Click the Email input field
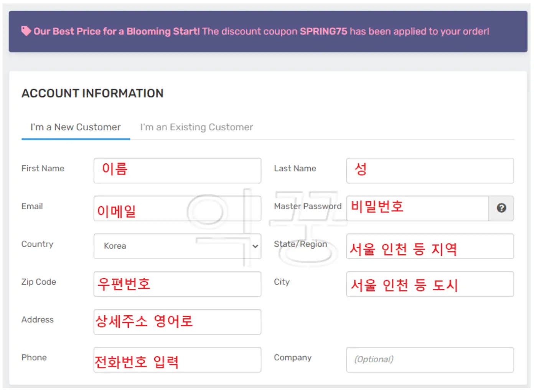 177,209
